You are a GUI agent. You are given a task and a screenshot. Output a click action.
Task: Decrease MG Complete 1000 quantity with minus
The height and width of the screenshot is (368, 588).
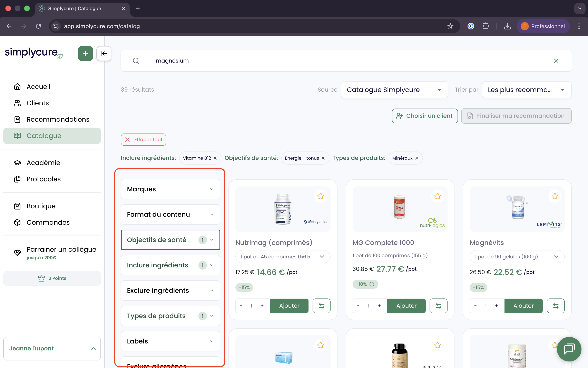pyautogui.click(x=358, y=306)
